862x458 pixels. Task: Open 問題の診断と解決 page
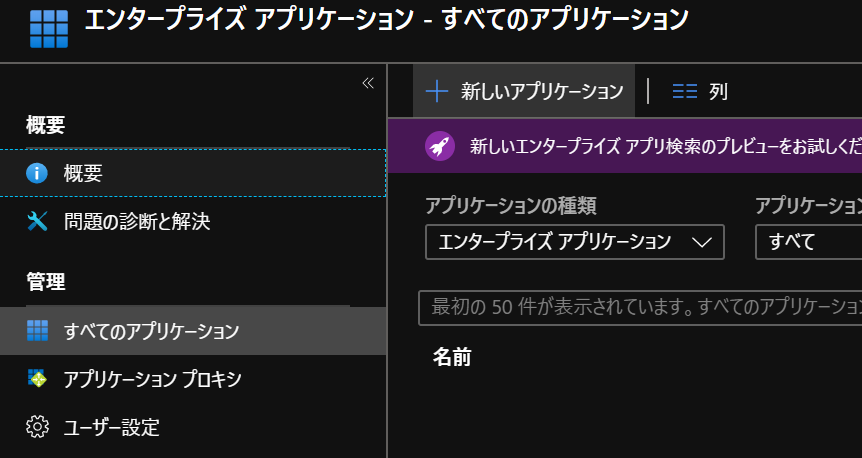coord(136,221)
